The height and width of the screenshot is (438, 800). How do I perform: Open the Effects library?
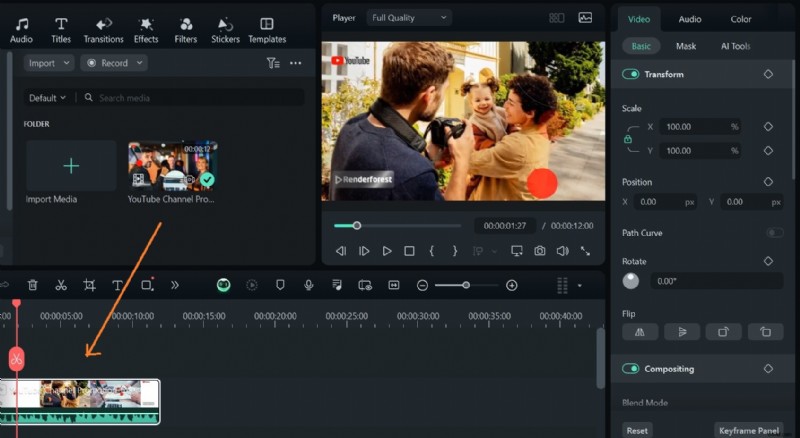pos(146,29)
